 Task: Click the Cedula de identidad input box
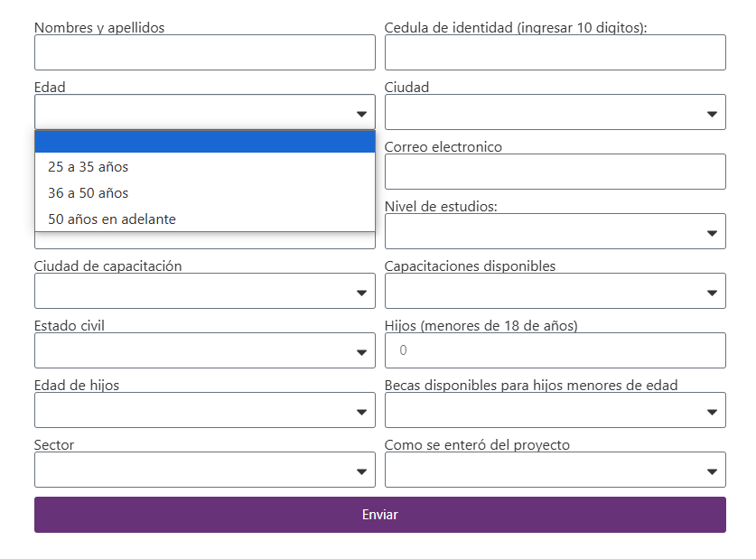point(555,52)
